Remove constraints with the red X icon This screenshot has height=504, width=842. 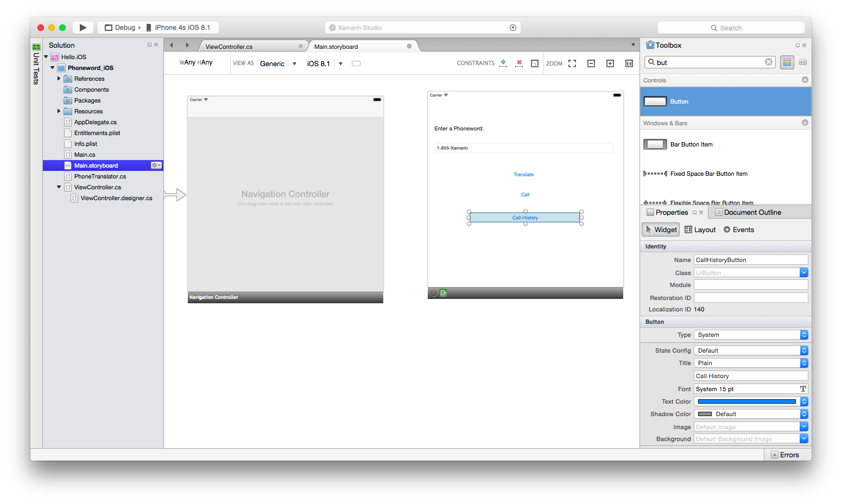tap(519, 63)
